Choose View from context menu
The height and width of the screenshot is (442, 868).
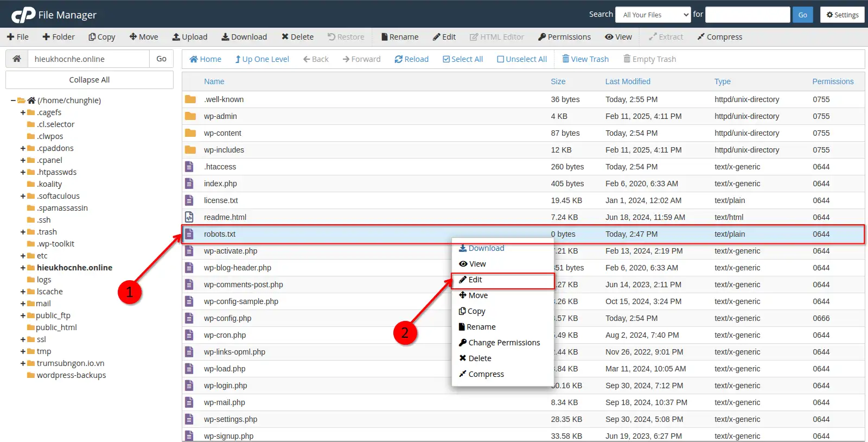coord(472,264)
